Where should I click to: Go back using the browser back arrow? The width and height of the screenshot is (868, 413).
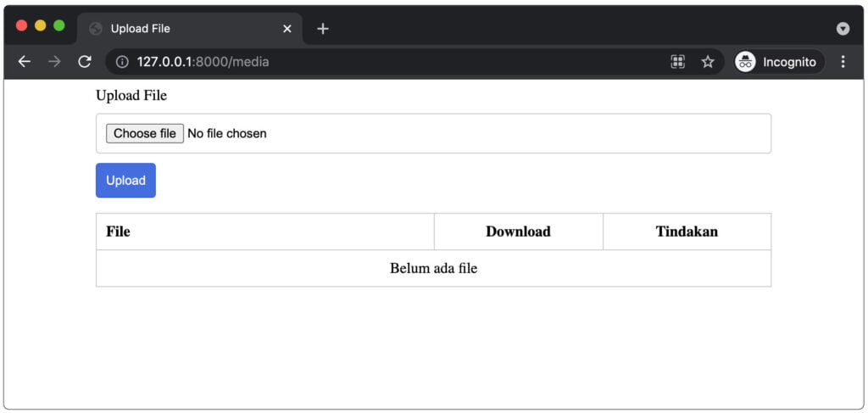pos(25,61)
